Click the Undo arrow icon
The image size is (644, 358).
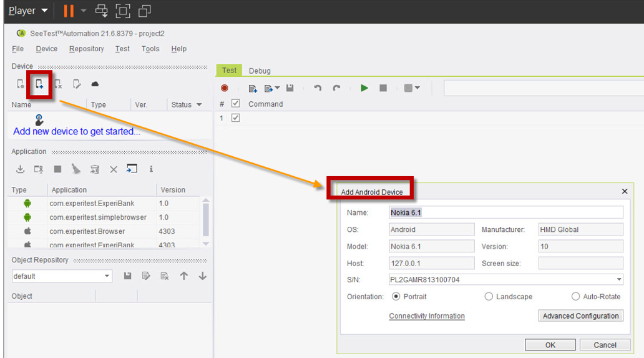click(318, 88)
